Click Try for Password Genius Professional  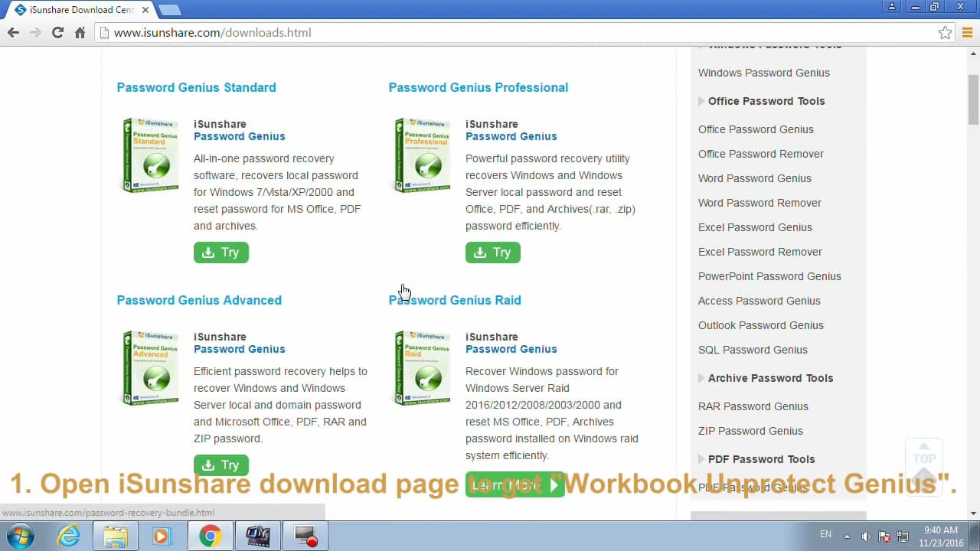493,253
